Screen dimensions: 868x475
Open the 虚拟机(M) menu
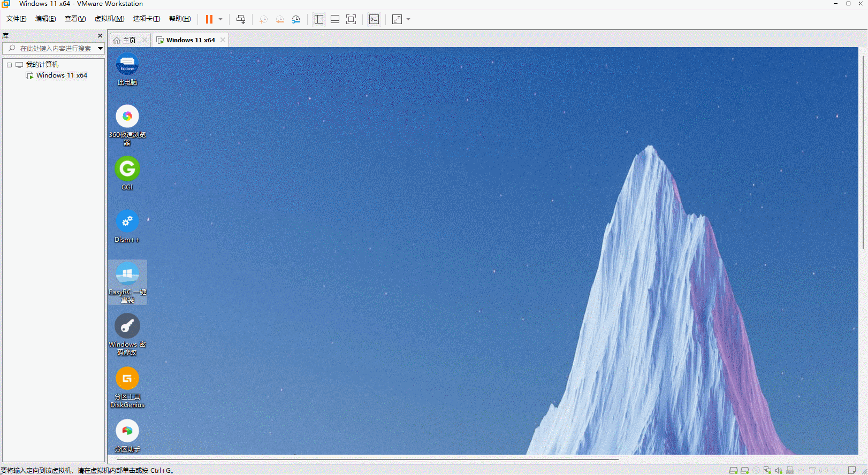click(x=109, y=19)
